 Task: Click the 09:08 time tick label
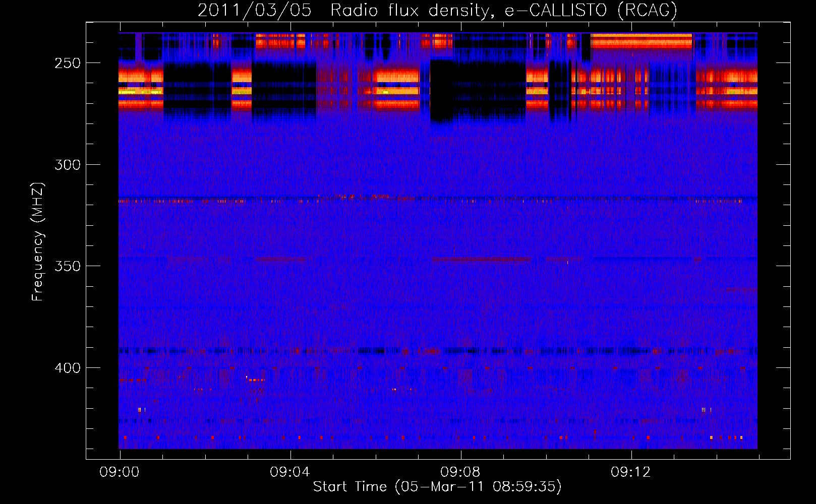pos(460,472)
